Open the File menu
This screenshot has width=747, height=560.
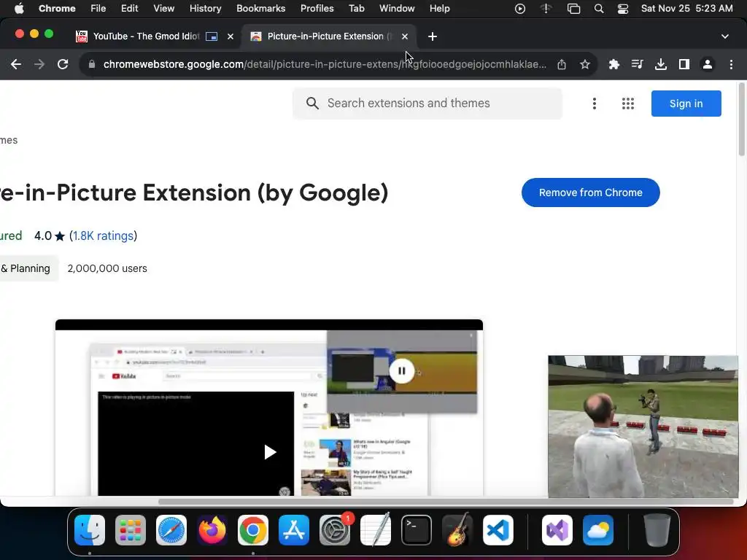tap(98, 9)
